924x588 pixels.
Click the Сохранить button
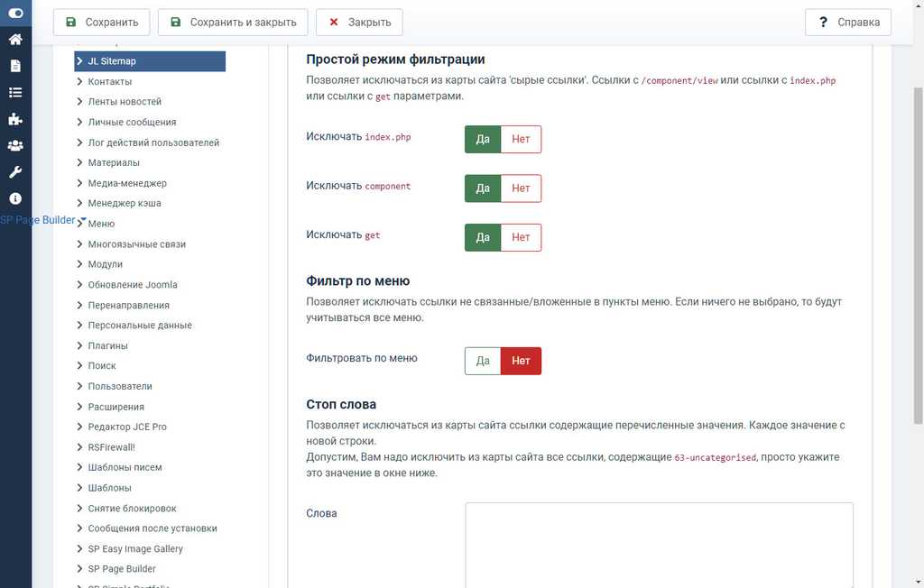coord(101,23)
